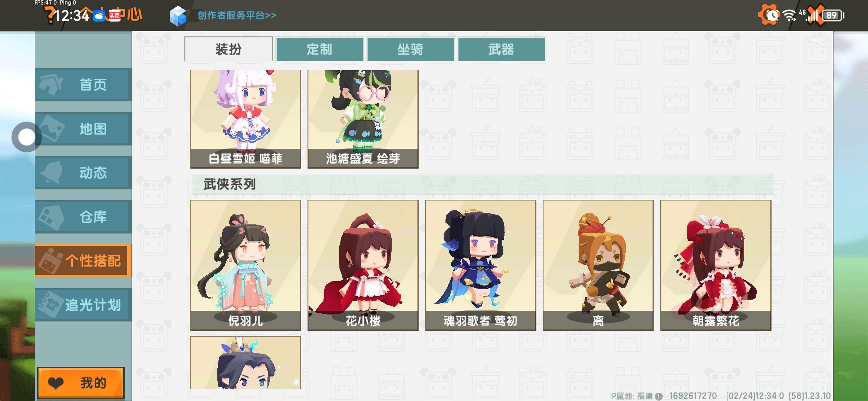Image resolution: width=868 pixels, height=401 pixels.
Task: Select the 个性搭配 outfit section
Action: pyautogui.click(x=83, y=261)
